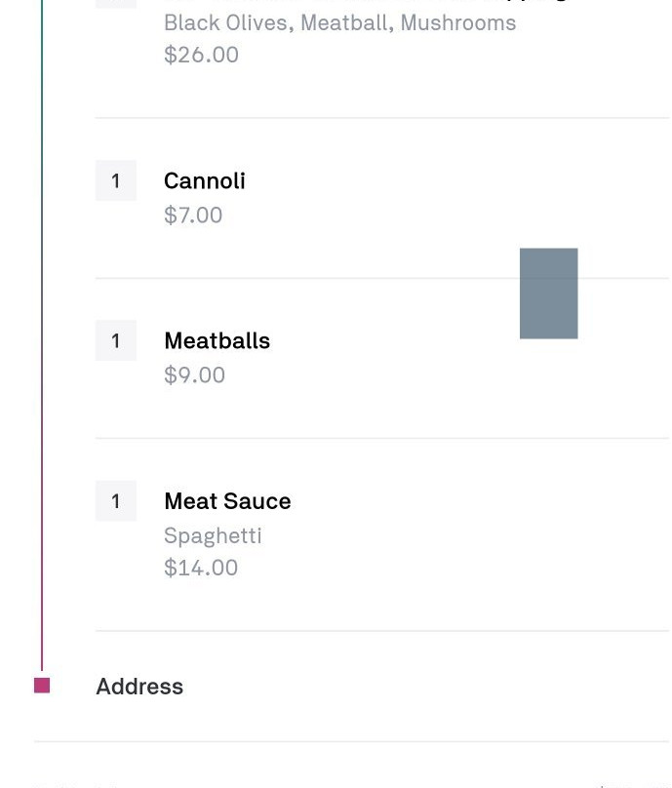Click the $14.00 Meat Sauce price
Image resolution: width=672 pixels, height=788 pixels.
[201, 568]
